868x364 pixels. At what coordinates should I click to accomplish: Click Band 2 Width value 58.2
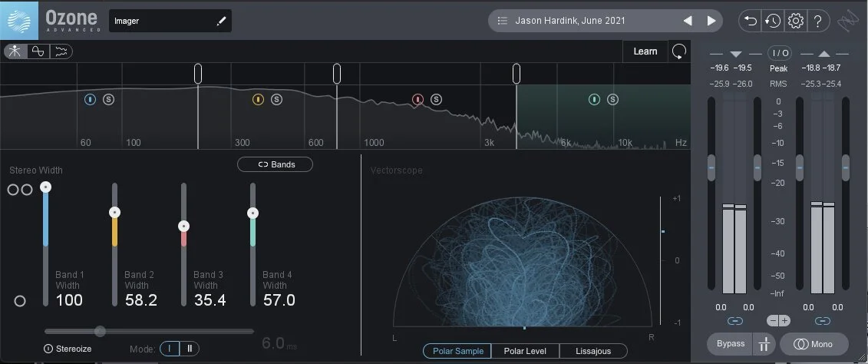140,300
